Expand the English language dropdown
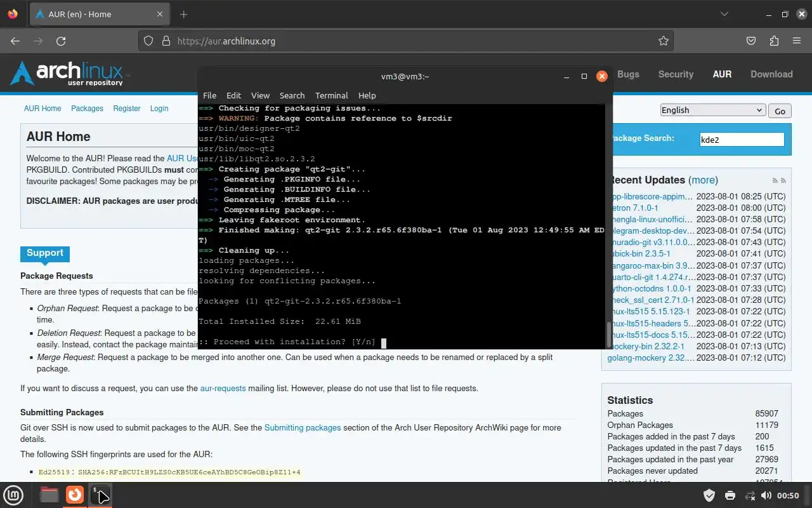The height and width of the screenshot is (508, 812). (712, 110)
